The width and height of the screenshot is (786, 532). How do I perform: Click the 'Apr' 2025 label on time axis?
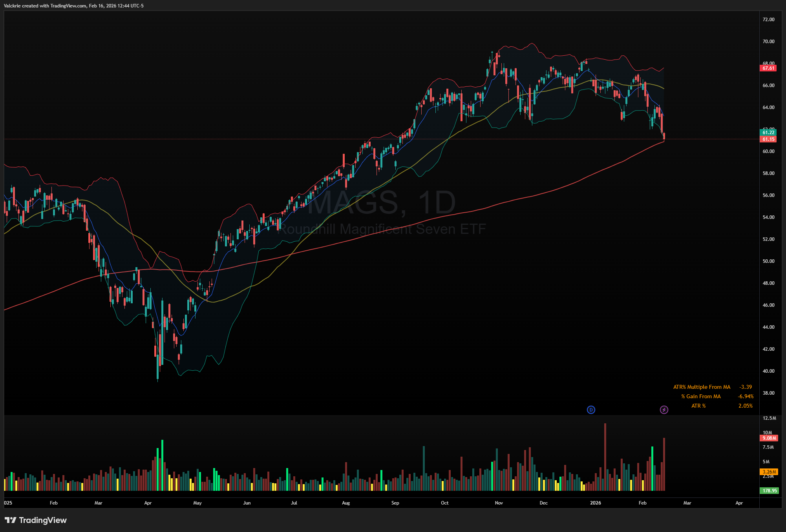point(148,503)
